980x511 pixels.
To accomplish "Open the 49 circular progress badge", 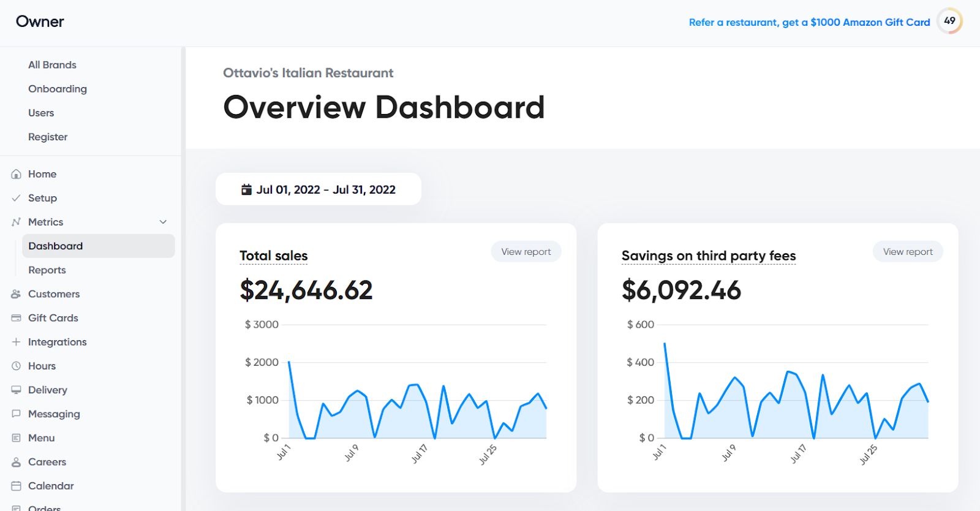I will point(949,21).
